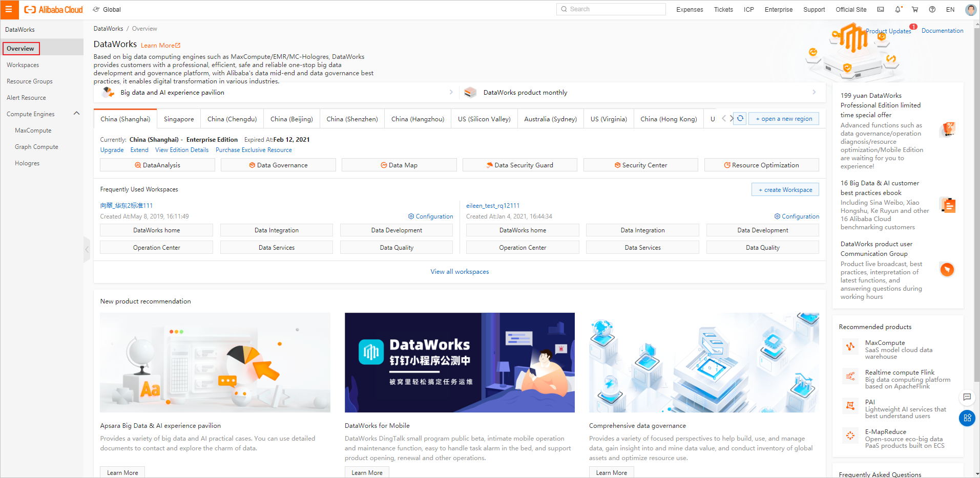
Task: Open Configuration for eileen_test_rq12111 workspace
Action: pos(797,216)
